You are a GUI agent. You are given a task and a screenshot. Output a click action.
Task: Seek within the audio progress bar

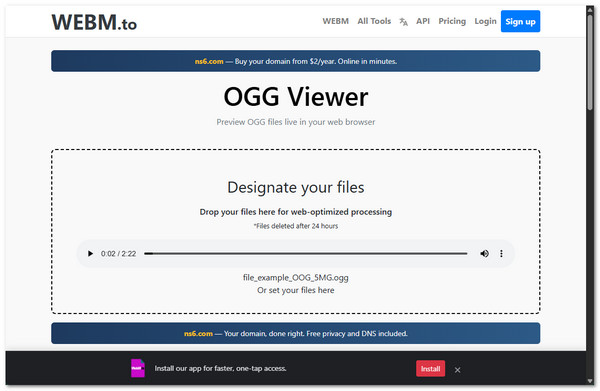tap(305, 253)
